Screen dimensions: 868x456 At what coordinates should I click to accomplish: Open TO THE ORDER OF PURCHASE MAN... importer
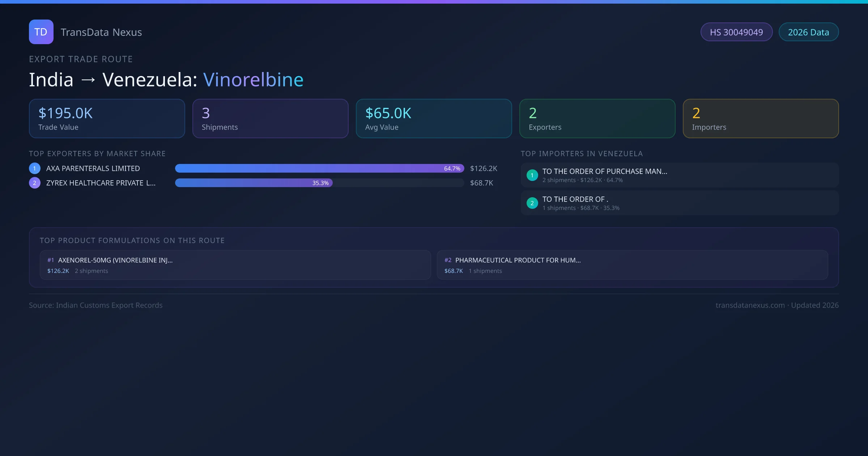(605, 172)
